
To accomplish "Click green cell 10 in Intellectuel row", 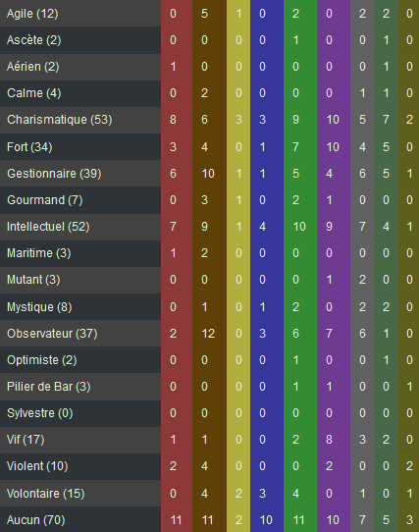I will [299, 227].
